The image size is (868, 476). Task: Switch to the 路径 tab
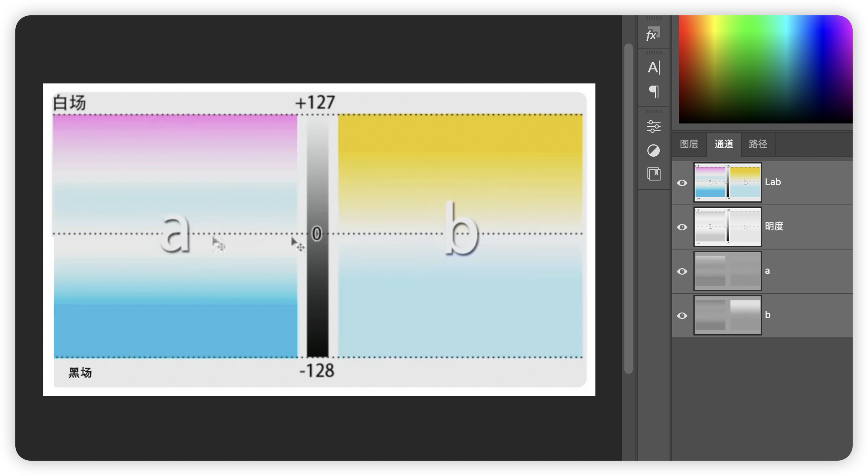(758, 144)
